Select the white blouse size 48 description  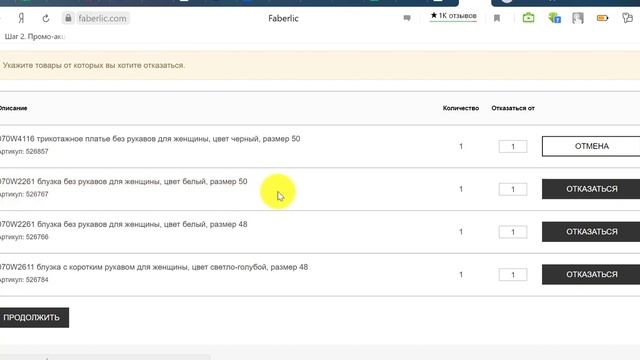(x=124, y=224)
